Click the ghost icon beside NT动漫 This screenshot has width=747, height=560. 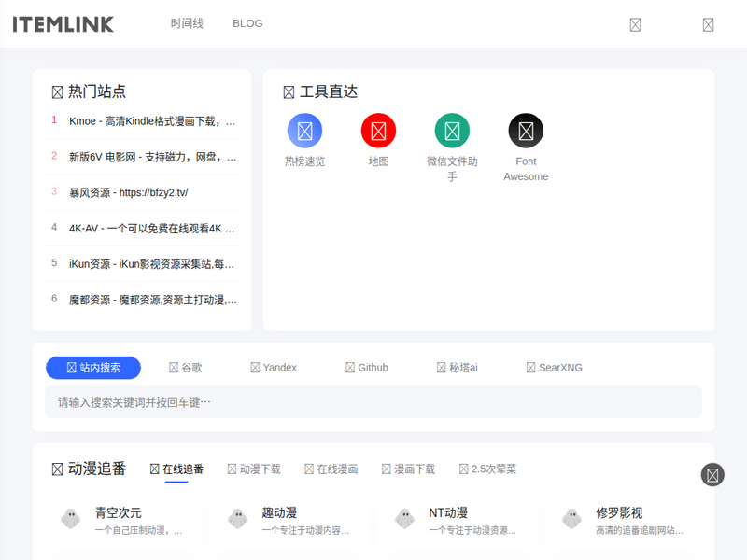click(x=405, y=519)
